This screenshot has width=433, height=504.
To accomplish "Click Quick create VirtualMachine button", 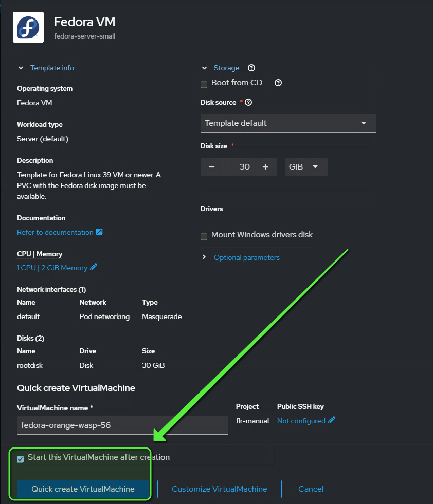I will click(83, 489).
